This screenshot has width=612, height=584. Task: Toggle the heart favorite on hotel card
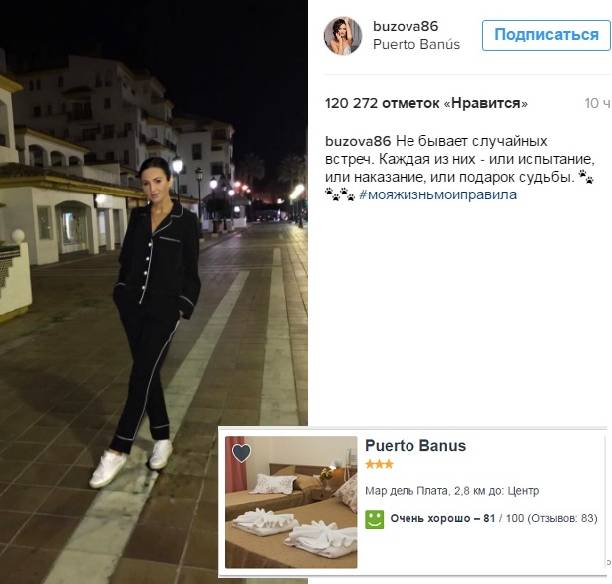pos(242,453)
